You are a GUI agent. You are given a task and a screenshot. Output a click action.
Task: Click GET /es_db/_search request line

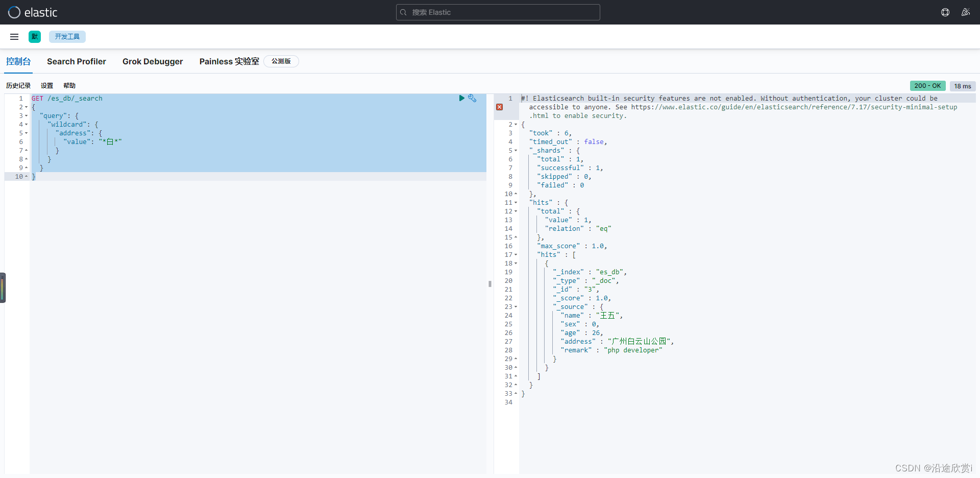67,98
